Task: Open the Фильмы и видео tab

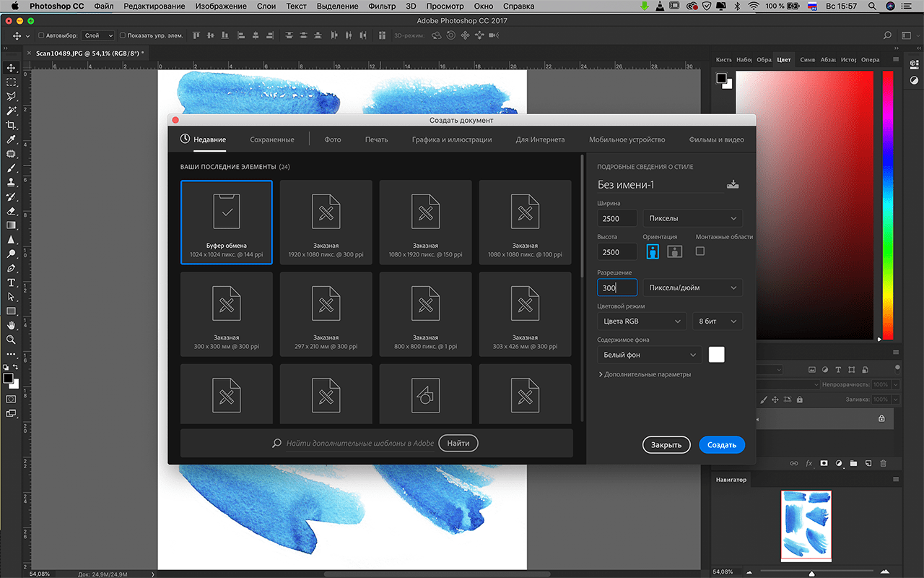Action: tap(716, 139)
